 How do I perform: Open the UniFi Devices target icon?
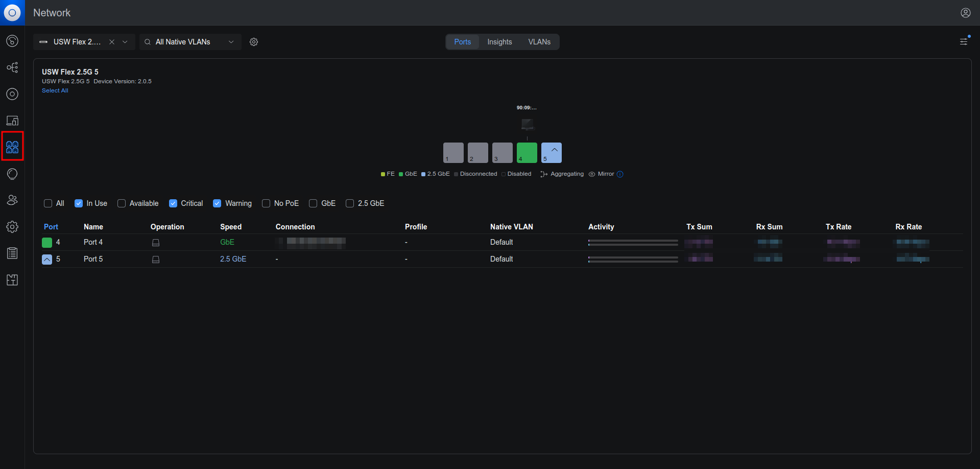coord(12,94)
